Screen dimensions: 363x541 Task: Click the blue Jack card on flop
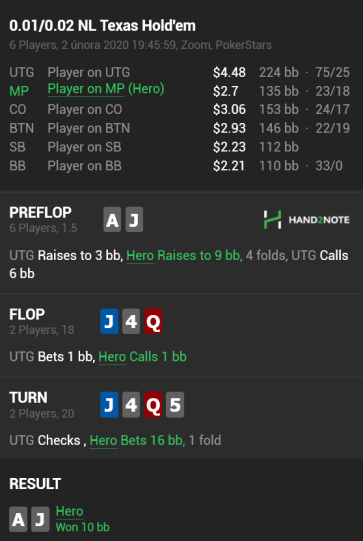click(109, 321)
